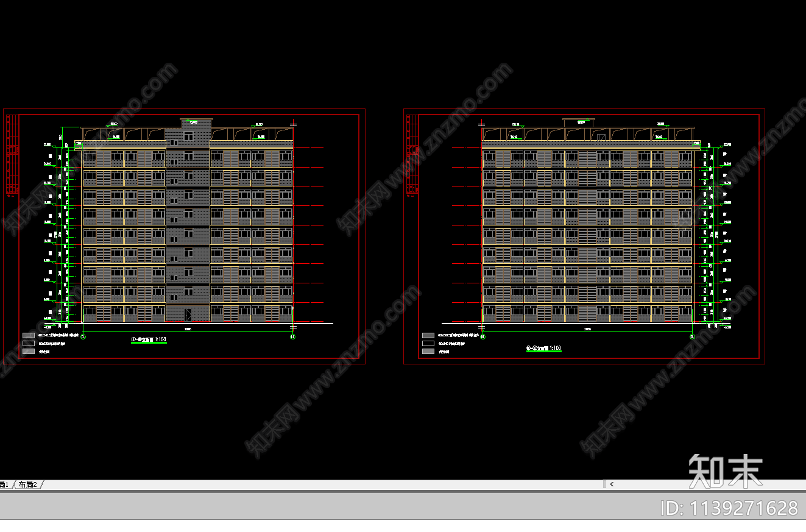This screenshot has width=806, height=532.
Task: Select ground floor entrance door in left elevation
Action: 188,314
